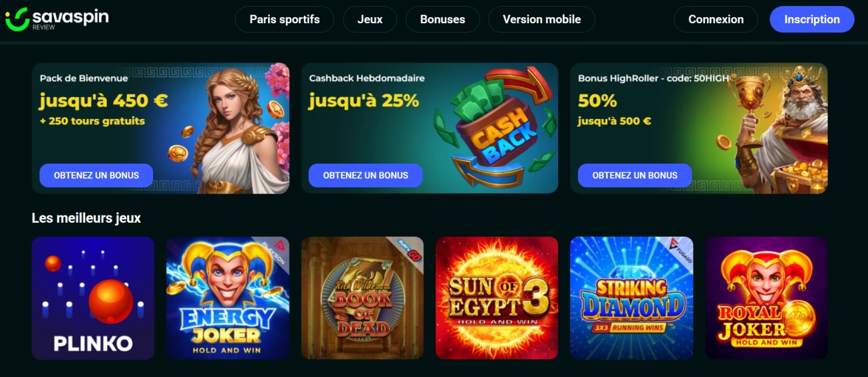Claim the HighRoller bonus button
This screenshot has width=868, height=377.
coord(635,176)
